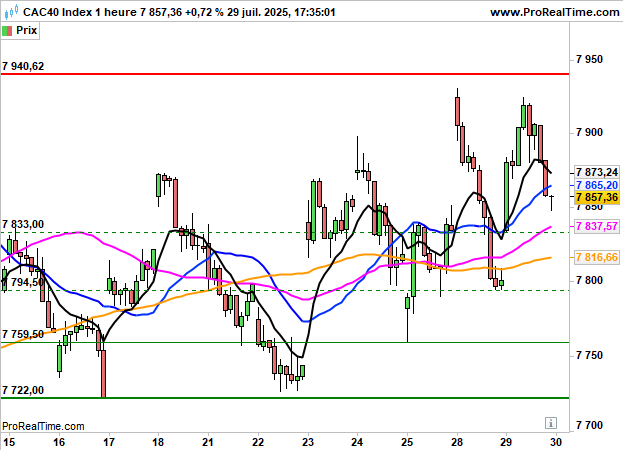Screen dimensions: 623x450
Task: Select date 18 on the time axis
Action: (158, 442)
